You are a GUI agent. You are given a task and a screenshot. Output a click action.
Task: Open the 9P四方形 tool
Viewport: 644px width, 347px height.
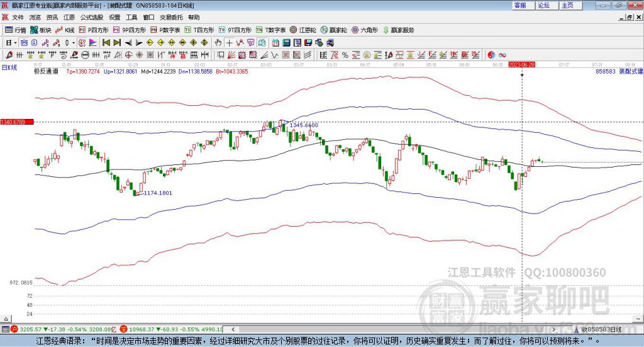(130, 30)
